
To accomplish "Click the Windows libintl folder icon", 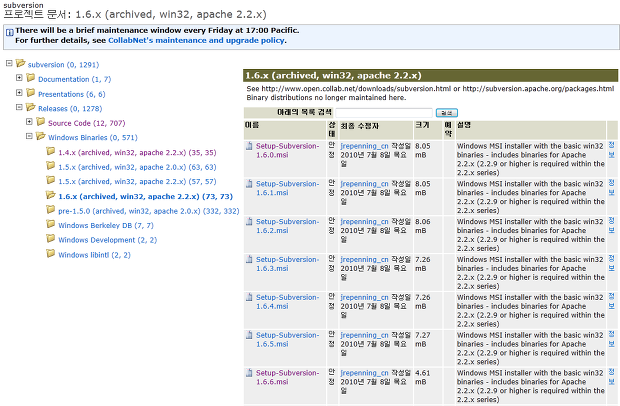I will (51, 253).
